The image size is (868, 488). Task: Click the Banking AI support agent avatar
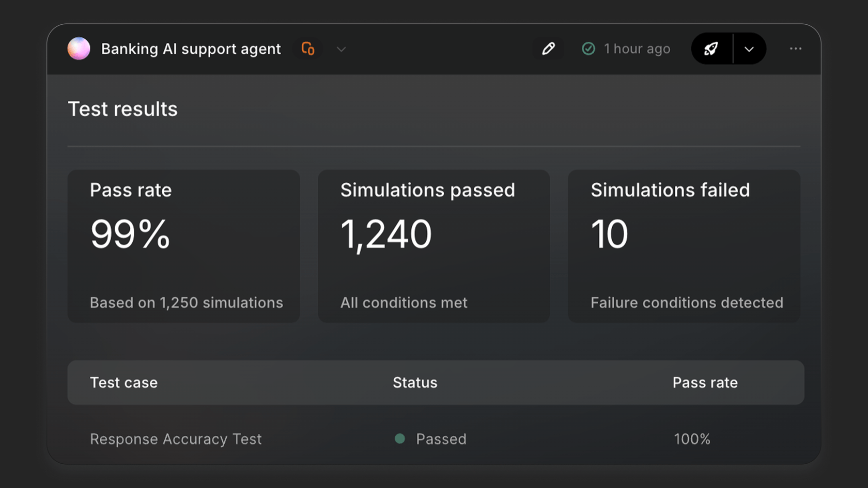[79, 49]
